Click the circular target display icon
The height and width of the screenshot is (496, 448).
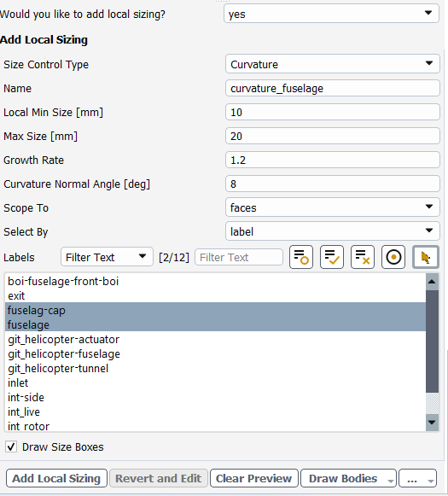click(x=393, y=257)
